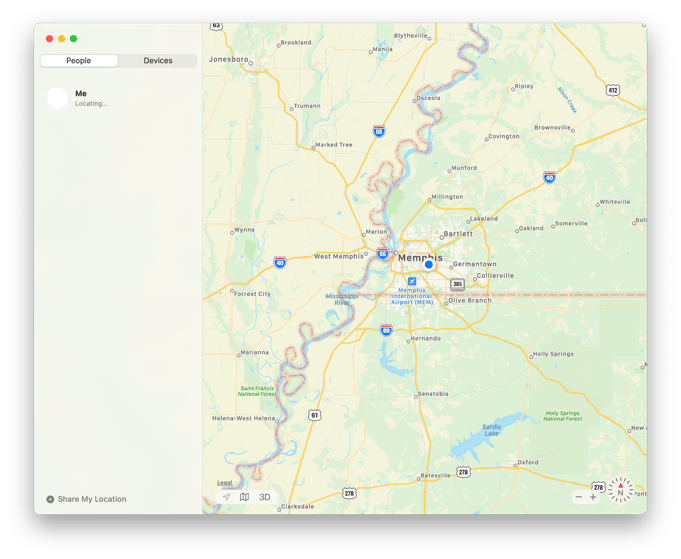Zoom out with the minus button

pyautogui.click(x=579, y=497)
